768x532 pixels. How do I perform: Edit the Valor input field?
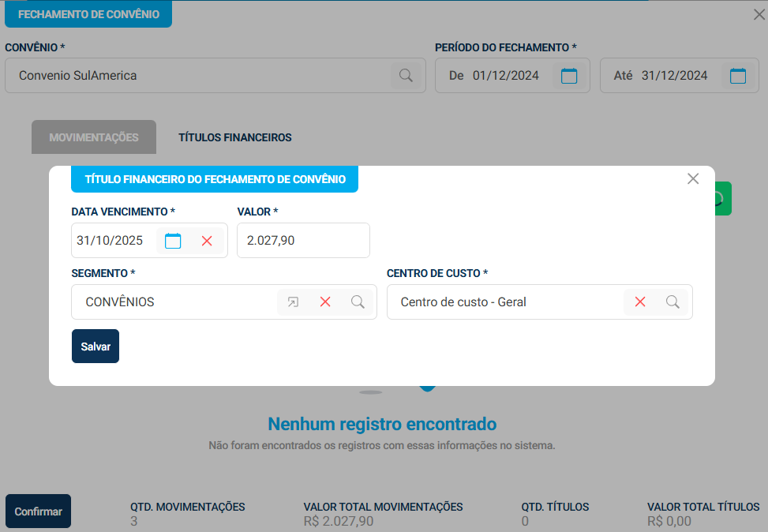(303, 240)
